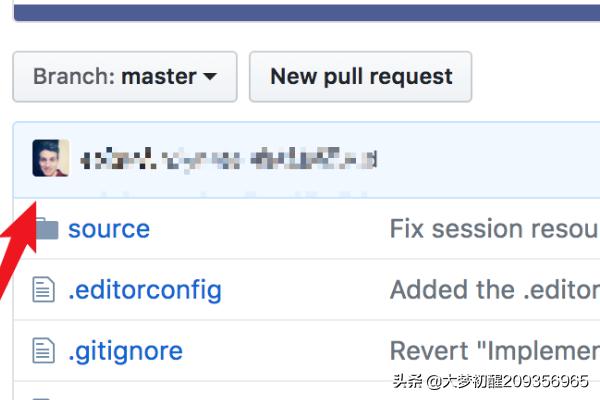Click the caret arrow beside master
This screenshot has height=400, width=600.
pos(210,77)
